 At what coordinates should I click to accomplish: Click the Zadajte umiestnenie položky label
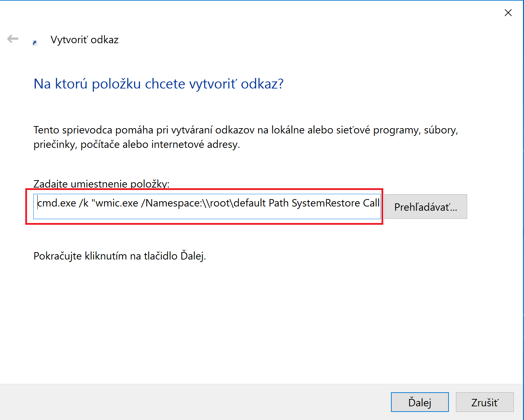101,184
